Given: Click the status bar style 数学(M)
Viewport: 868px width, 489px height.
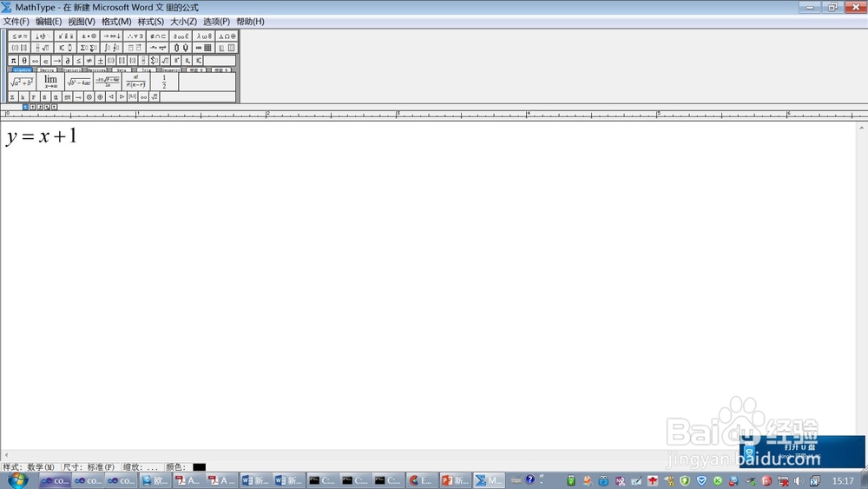Looking at the screenshot, I should click(41, 466).
